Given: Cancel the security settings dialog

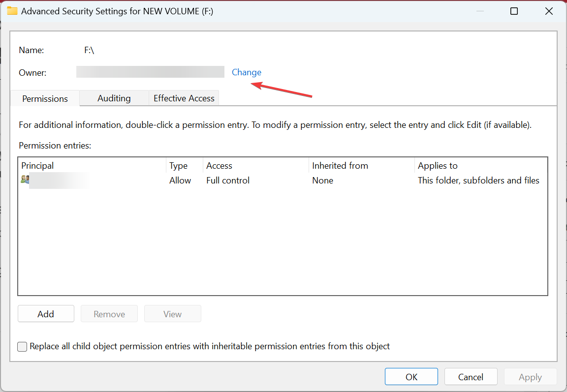Looking at the screenshot, I should coord(471,377).
